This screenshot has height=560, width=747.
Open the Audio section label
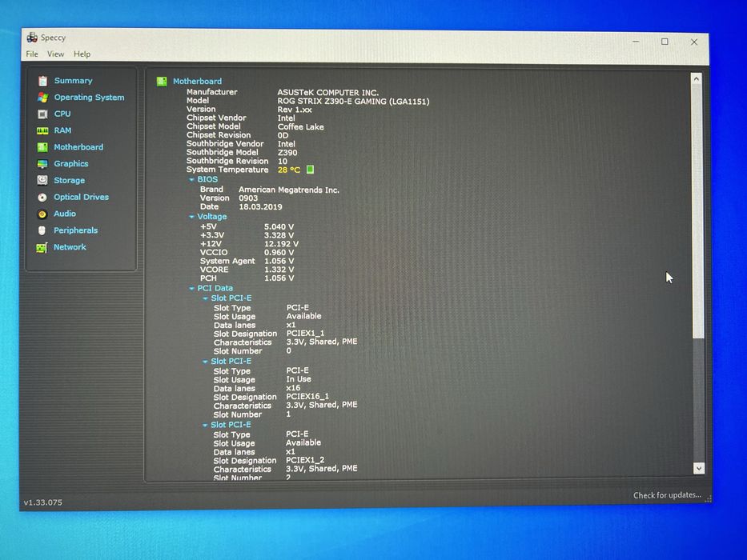[x=65, y=214]
